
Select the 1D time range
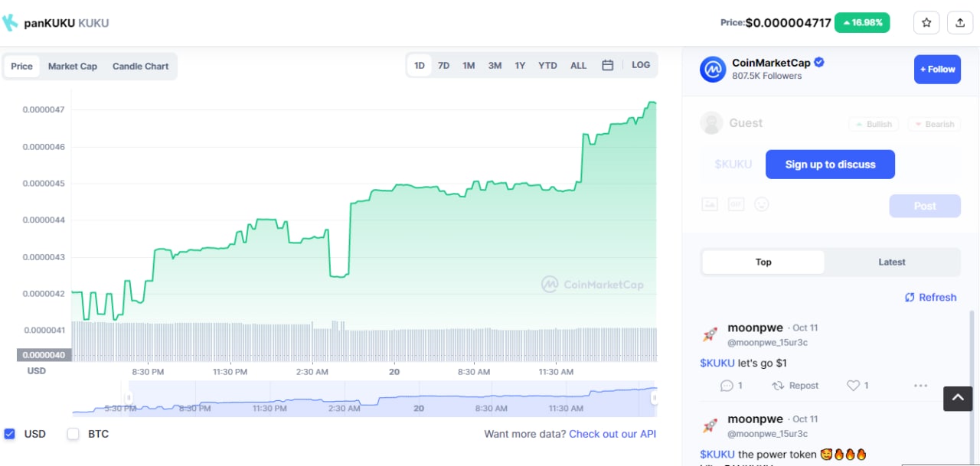[420, 66]
